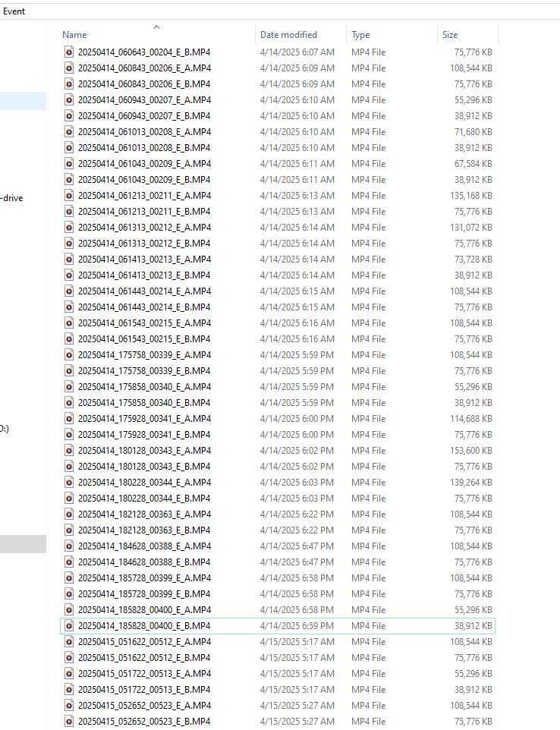Click the icon for 20250414_061043_00209_E_A.MP4
560x730 pixels.
click(x=69, y=164)
